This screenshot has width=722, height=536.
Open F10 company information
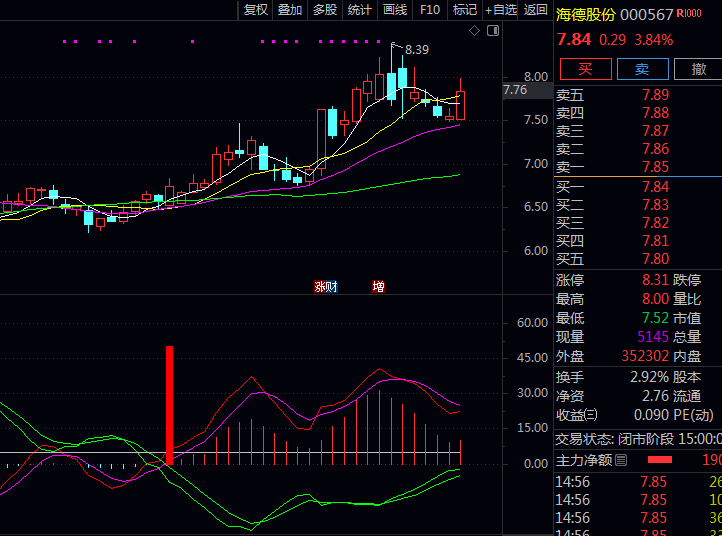point(430,10)
